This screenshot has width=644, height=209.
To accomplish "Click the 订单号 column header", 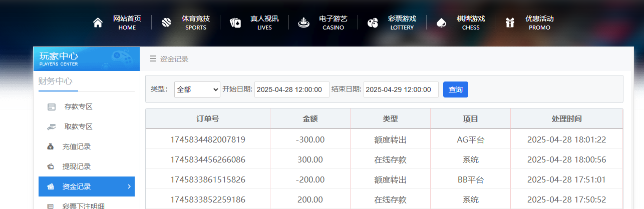I will (208, 119).
